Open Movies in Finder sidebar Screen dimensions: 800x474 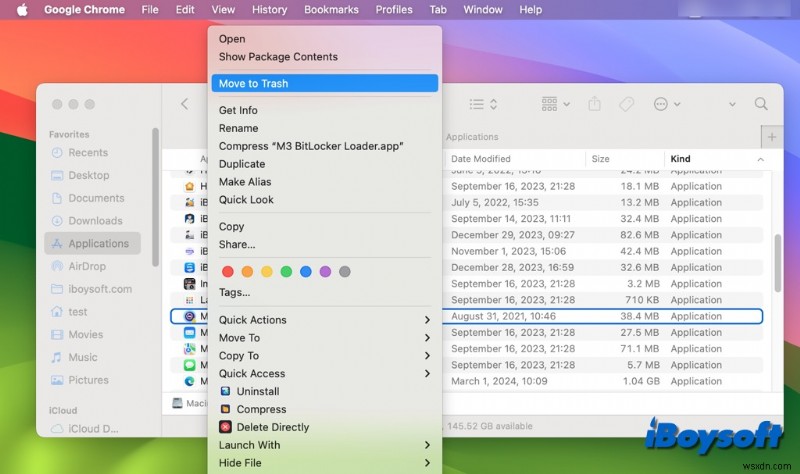pos(92,334)
